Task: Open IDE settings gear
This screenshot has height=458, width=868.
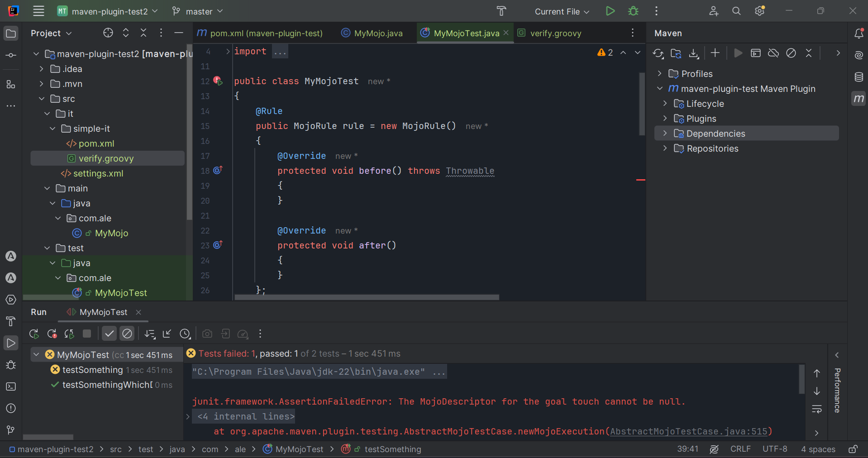Action: [760, 11]
